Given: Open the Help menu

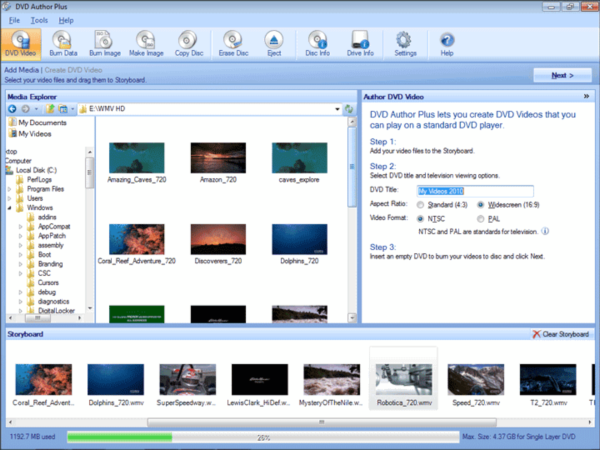Looking at the screenshot, I should [x=66, y=20].
